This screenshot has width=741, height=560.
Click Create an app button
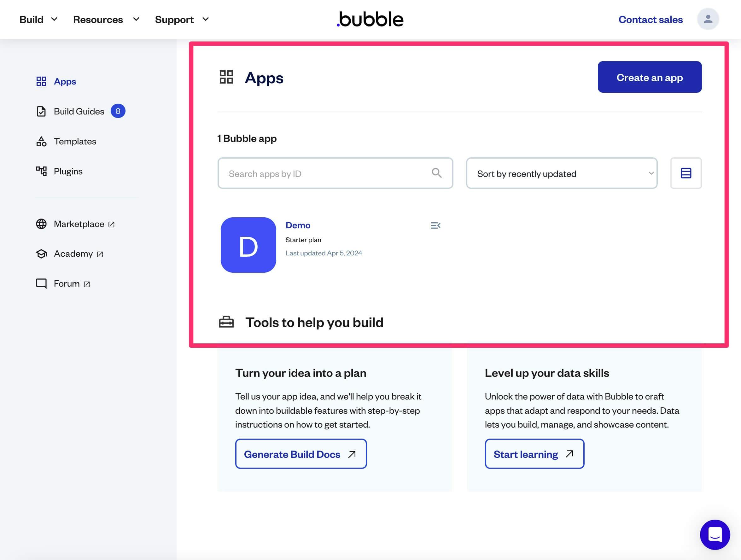[x=650, y=77]
